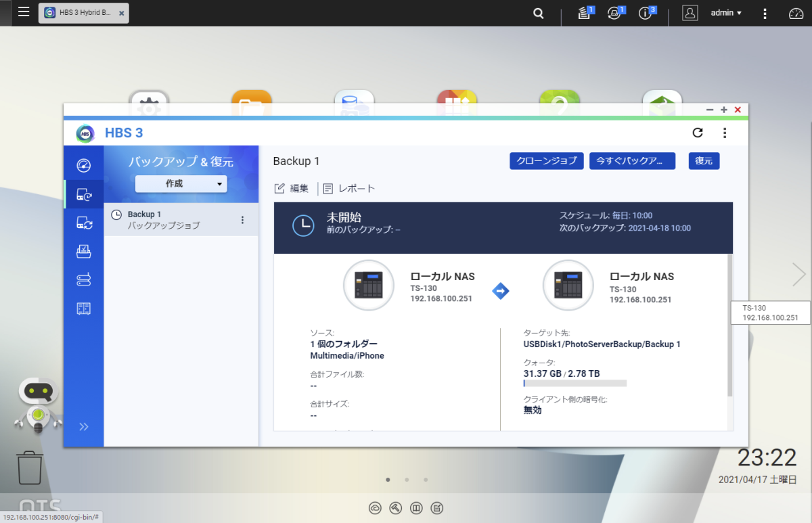The image size is (812, 523).
Task: Click the desktop clock 23:22
Action: (767, 458)
